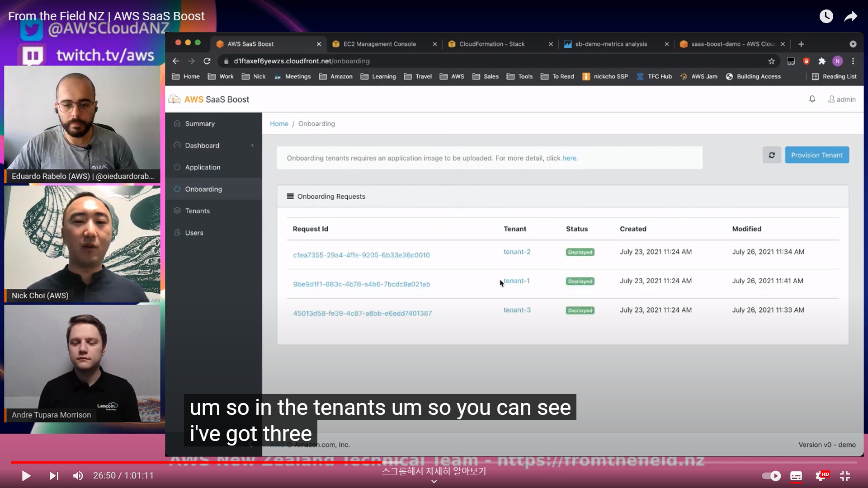Click the refresh onboarding requests icon
Image resolution: width=868 pixels, height=488 pixels.
[x=772, y=155]
